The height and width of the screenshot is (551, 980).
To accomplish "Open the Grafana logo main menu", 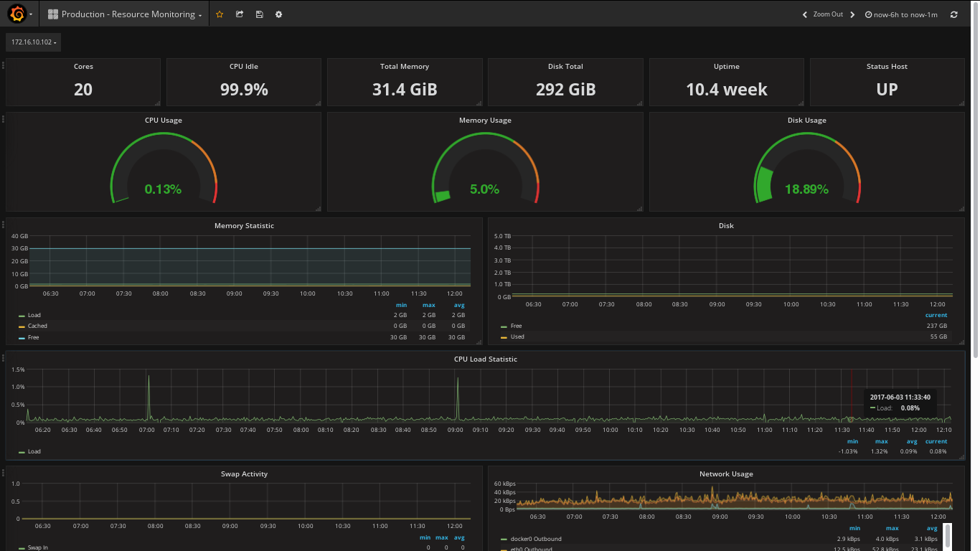I will [x=18, y=14].
